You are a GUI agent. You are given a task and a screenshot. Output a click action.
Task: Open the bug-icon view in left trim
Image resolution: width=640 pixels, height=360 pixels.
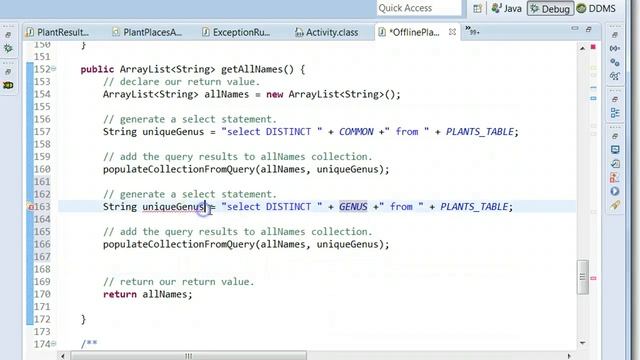coord(8,85)
